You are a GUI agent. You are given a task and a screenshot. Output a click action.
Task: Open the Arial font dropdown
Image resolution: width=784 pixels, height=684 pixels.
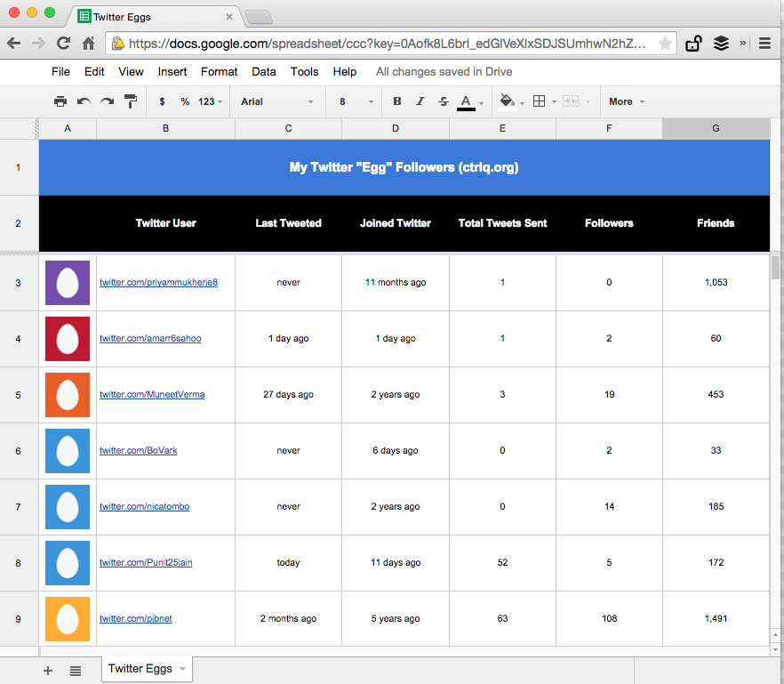(x=277, y=101)
